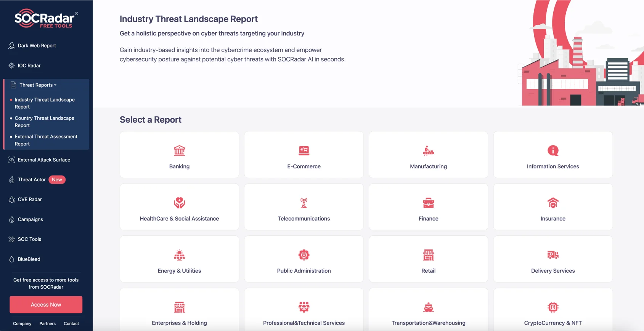Click the Threat Actor sidebar icon
This screenshot has width=644, height=331.
[x=12, y=180]
